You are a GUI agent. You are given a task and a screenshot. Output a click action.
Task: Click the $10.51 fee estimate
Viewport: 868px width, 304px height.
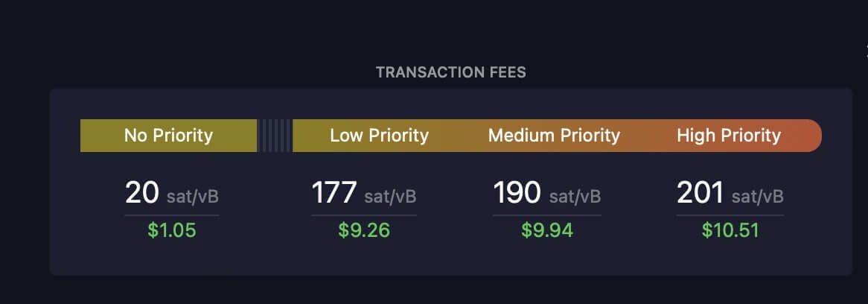point(730,230)
